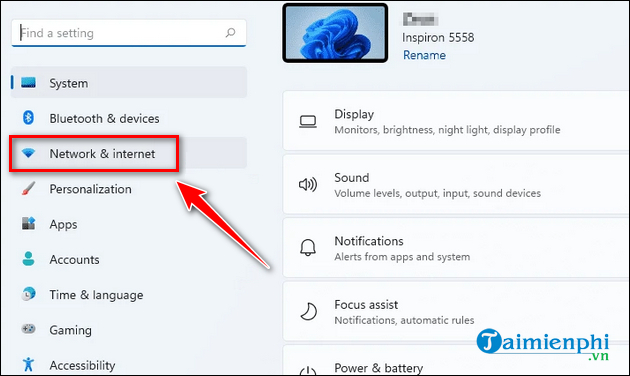Open Time & language settings
Viewport: 630px width, 376px height.
tap(129, 295)
